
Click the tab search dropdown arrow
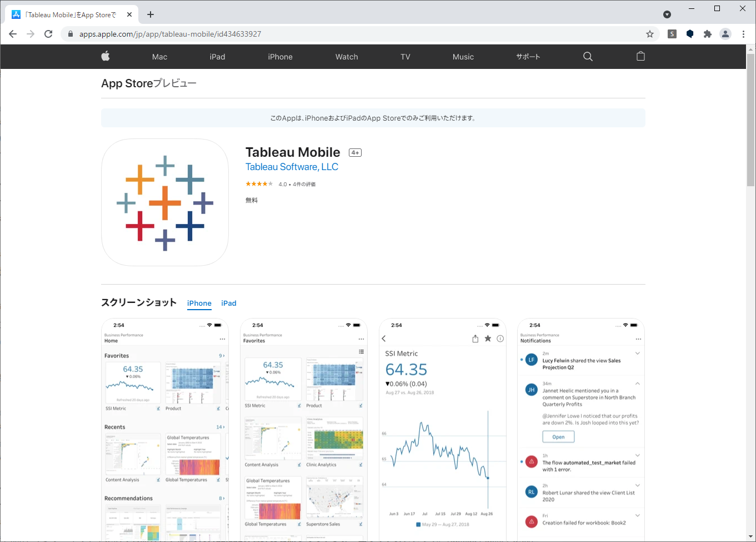pos(667,14)
